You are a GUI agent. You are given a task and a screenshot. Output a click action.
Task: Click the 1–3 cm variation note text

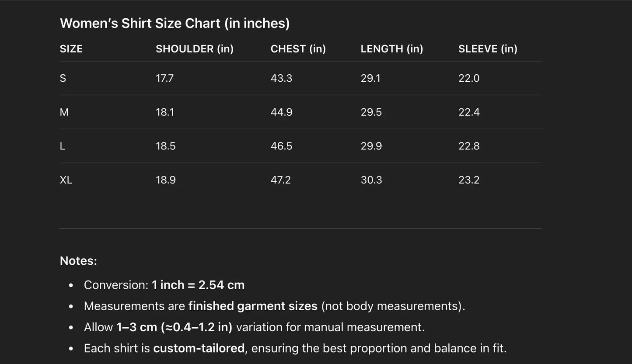[x=174, y=327]
